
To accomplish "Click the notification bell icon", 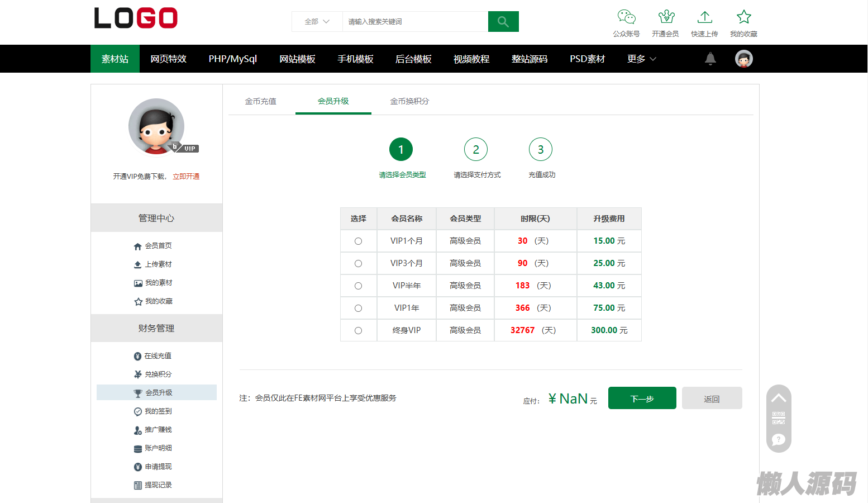I will (710, 59).
